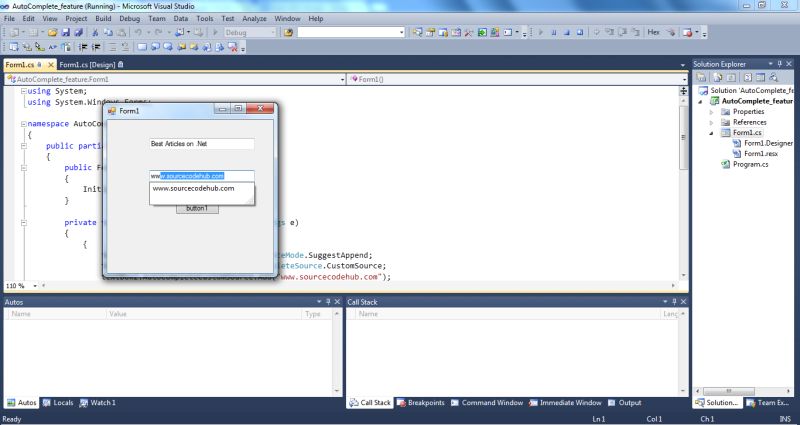Click the Value column header in Autos
The width and height of the screenshot is (800, 425).
204,314
